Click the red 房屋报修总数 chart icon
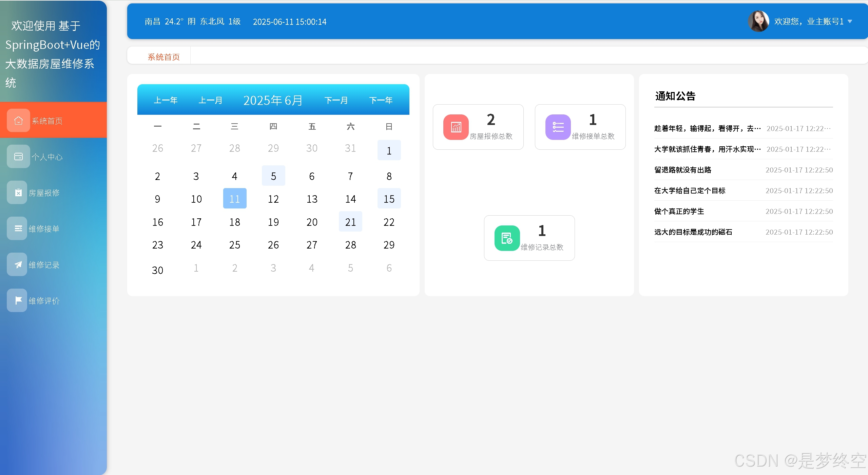The width and height of the screenshot is (868, 475). coord(456,127)
